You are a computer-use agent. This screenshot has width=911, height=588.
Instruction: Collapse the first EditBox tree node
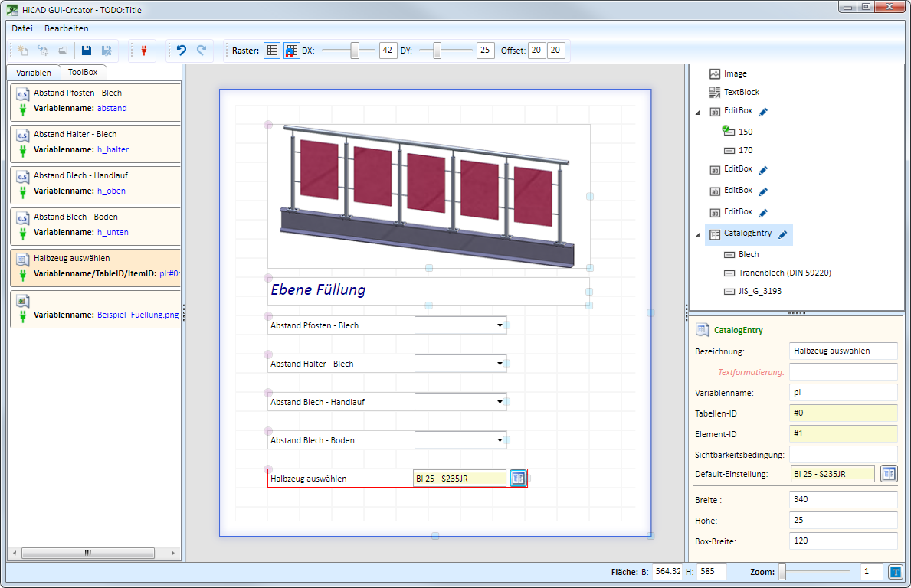[697, 113]
